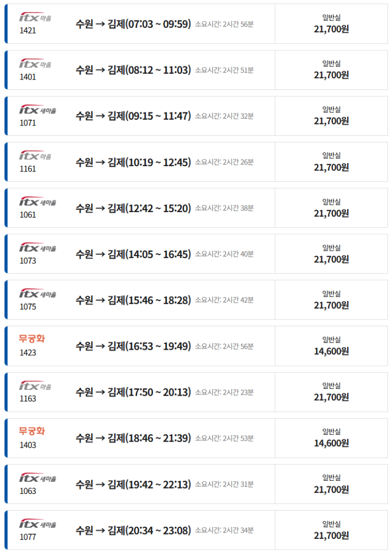
Task: Click the ITX-새마을 logo for train 1061
Action: click(x=37, y=202)
